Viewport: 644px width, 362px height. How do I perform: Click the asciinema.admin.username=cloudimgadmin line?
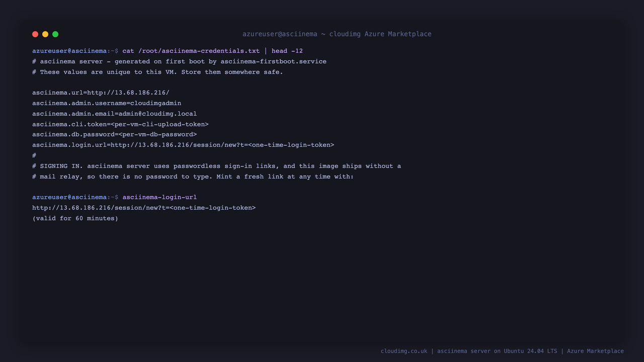pos(107,103)
